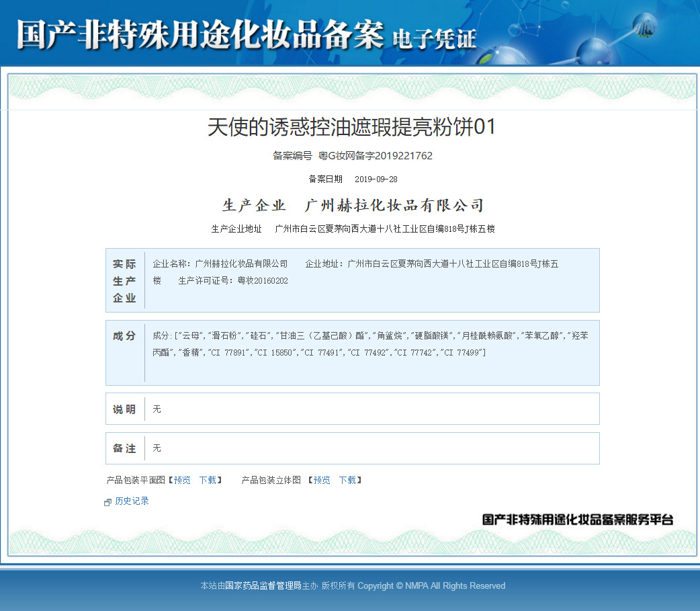Click the 企业名称 field in 实际生产企业

pyautogui.click(x=220, y=264)
